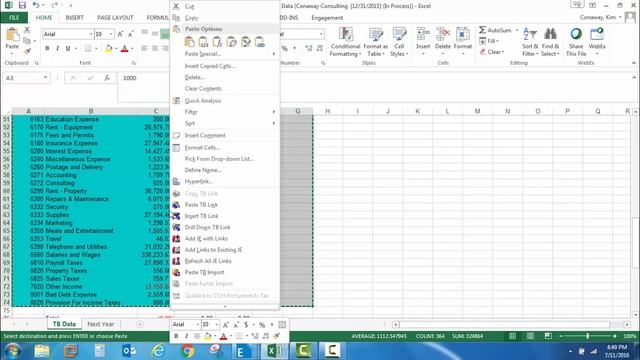Open the ribbon font size dropdown
This screenshot has height=360, width=640.
(111, 34)
